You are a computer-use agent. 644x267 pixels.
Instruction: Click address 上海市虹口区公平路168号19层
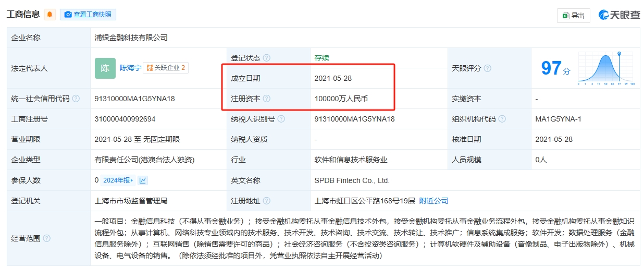(x=365, y=201)
